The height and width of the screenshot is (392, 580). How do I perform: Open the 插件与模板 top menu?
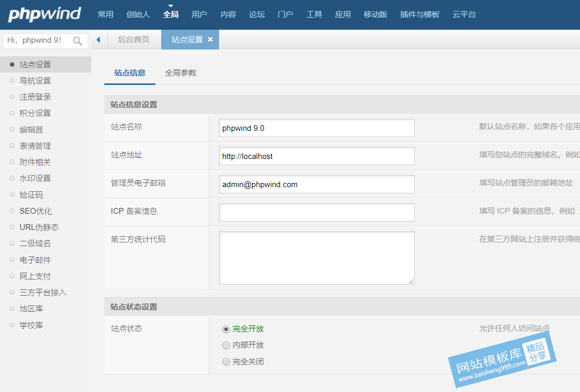click(420, 15)
